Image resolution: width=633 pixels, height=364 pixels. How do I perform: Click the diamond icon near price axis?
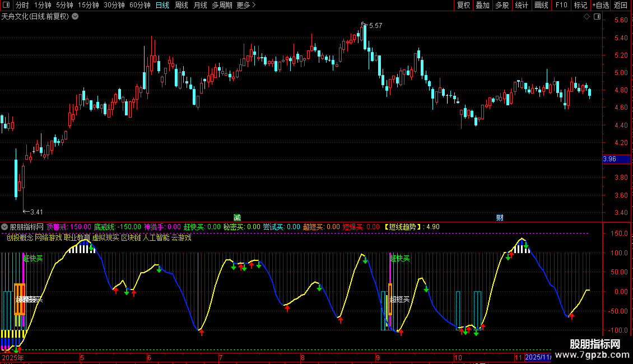coord(587,17)
